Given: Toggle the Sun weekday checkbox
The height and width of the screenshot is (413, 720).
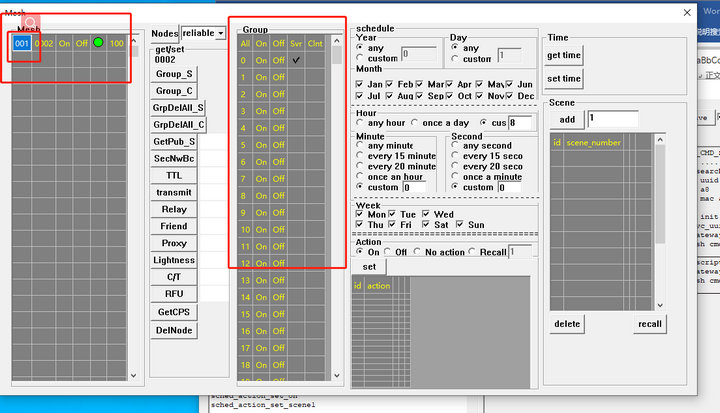Looking at the screenshot, I should [x=460, y=225].
